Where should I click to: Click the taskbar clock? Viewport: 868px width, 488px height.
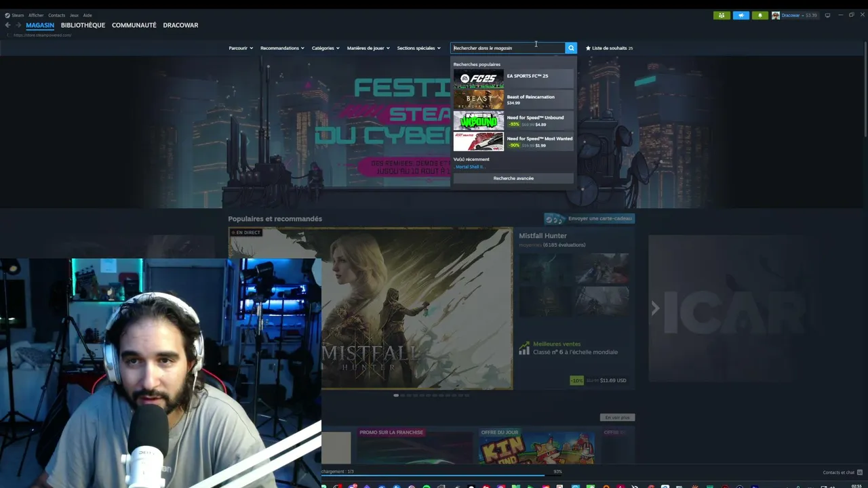(856, 486)
